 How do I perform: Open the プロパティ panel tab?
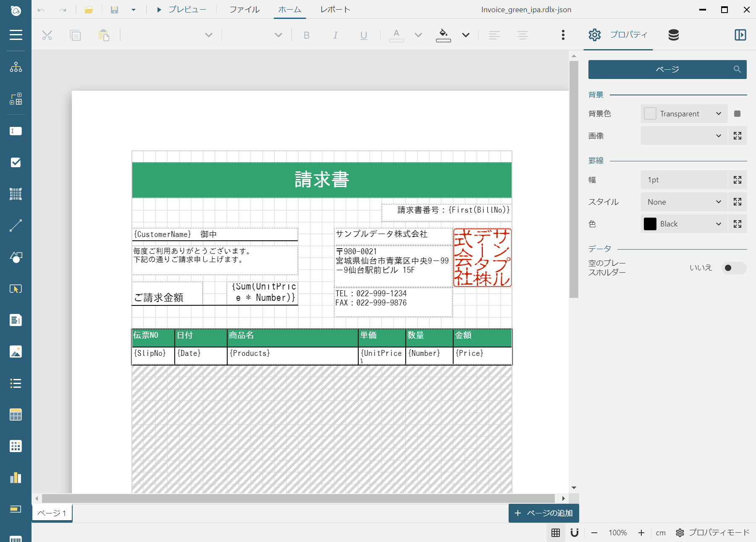coord(618,35)
